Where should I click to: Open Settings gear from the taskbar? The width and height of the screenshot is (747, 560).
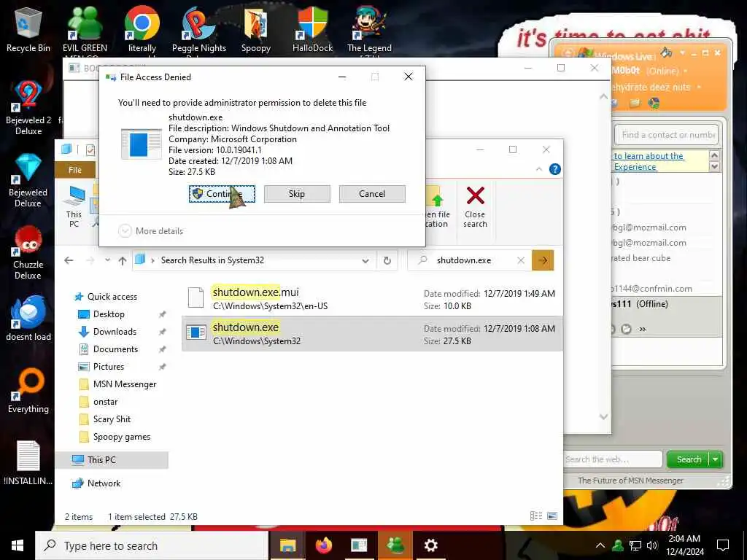[x=430, y=545]
